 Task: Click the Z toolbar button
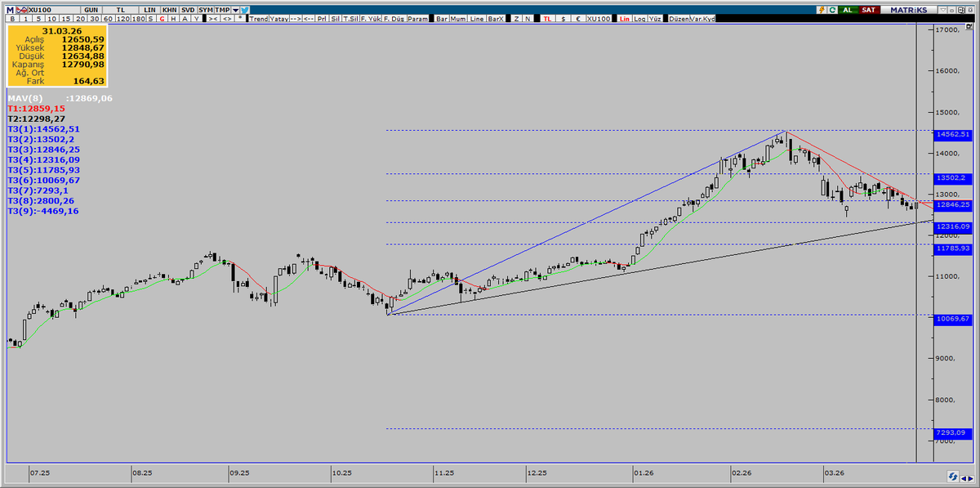tap(516, 18)
